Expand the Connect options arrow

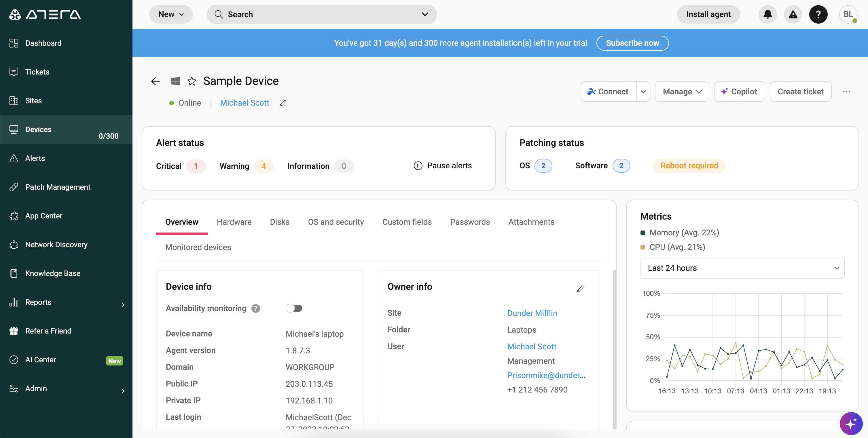click(x=643, y=91)
